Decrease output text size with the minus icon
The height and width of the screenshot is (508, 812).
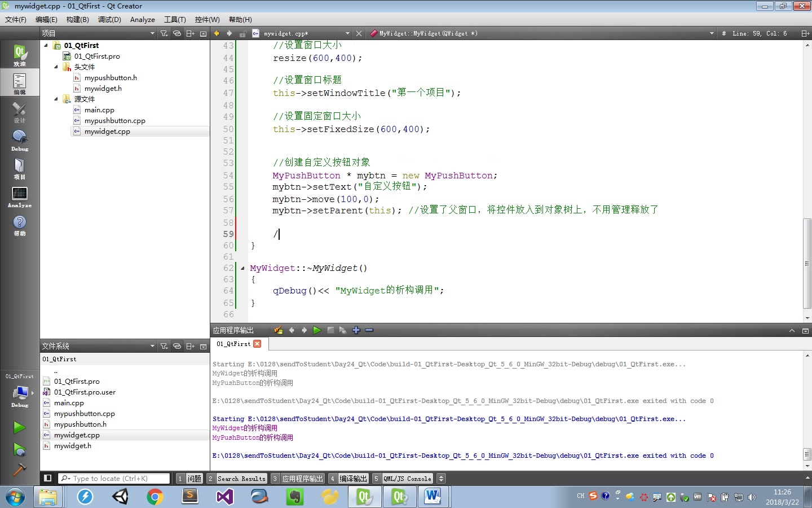(369, 330)
